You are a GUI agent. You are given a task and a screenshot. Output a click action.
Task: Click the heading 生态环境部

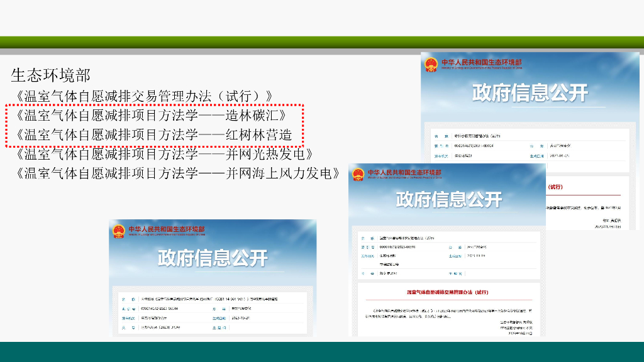coord(50,75)
